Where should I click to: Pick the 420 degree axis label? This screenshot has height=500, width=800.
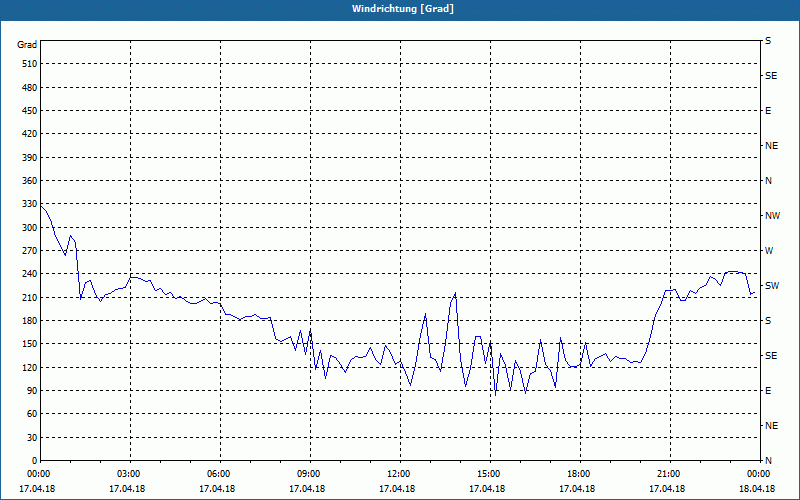click(30, 134)
